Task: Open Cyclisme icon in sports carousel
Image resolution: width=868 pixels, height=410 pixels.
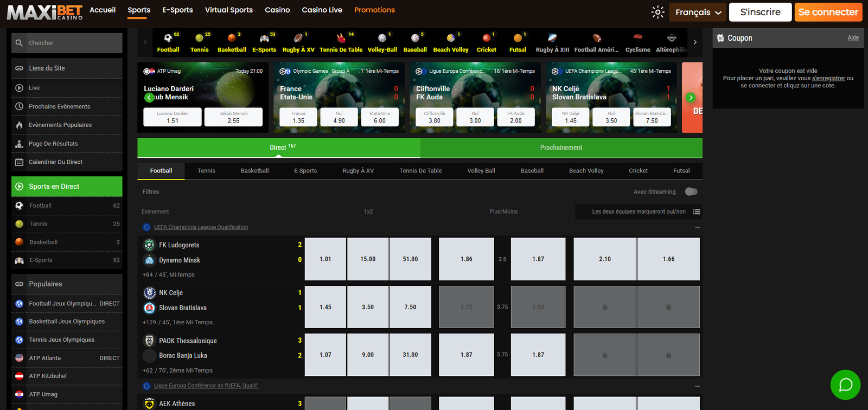Action: click(x=637, y=37)
